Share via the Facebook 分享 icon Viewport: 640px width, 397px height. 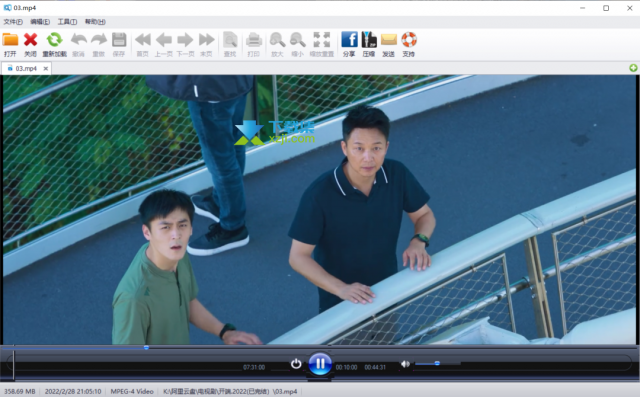click(x=349, y=40)
